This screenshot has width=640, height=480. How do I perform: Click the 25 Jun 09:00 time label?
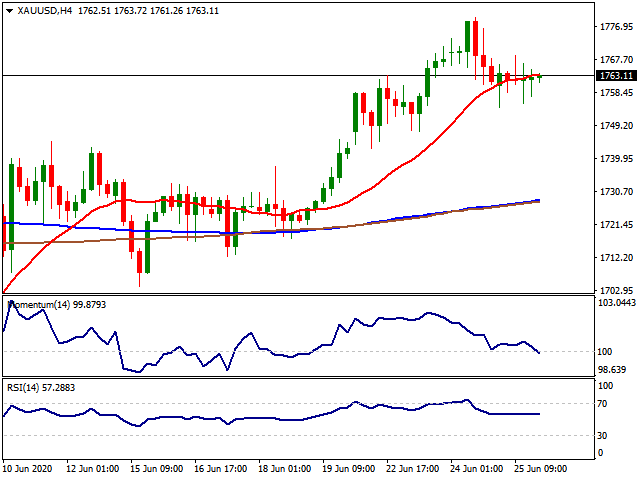point(540,469)
